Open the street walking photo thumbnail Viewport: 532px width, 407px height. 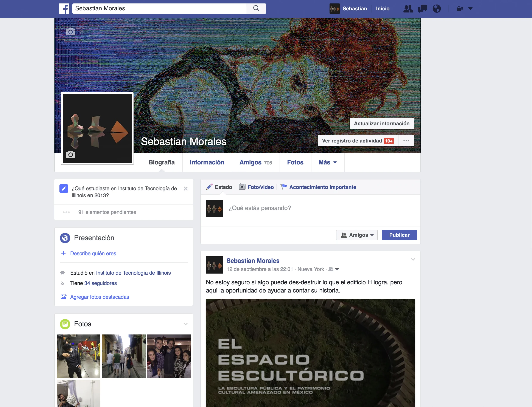pyautogui.click(x=124, y=356)
